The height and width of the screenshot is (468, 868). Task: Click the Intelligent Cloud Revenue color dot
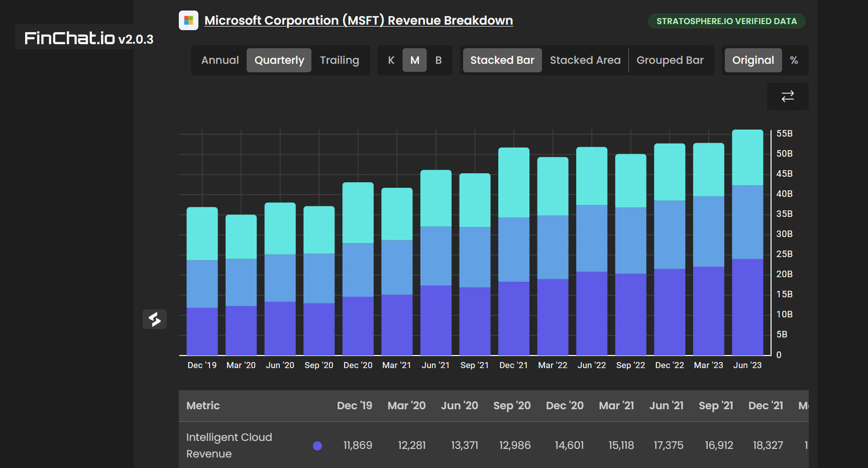pos(317,446)
